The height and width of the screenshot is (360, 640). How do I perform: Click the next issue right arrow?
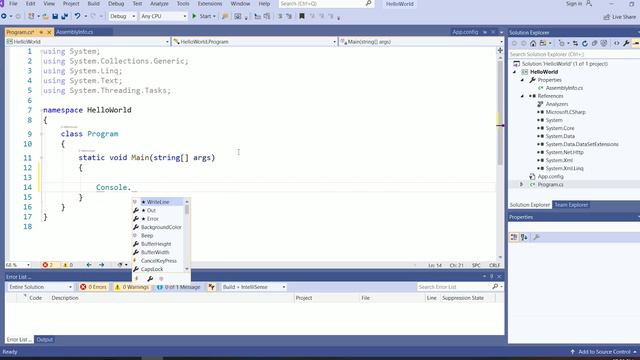pos(101,265)
